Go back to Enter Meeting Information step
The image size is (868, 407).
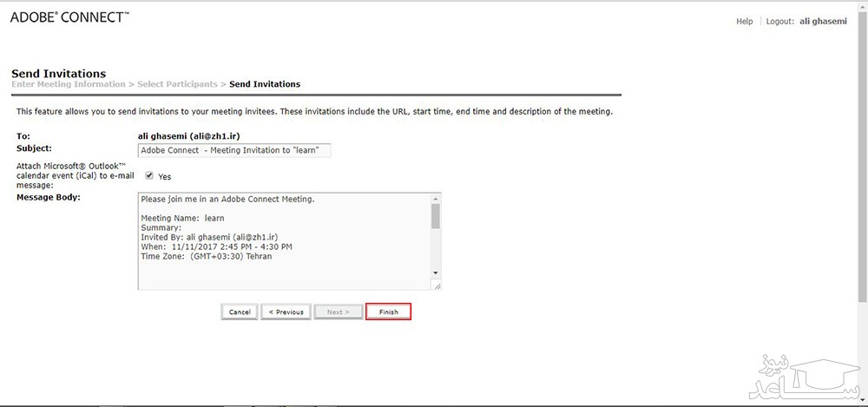69,84
